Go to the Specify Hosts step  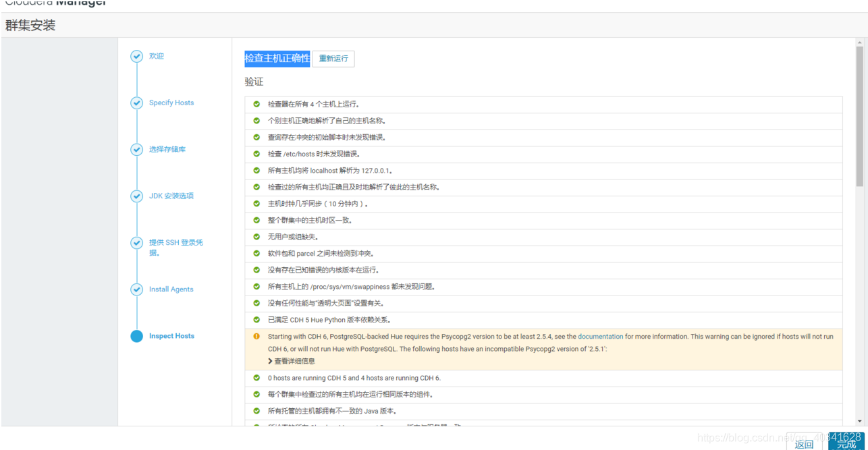[x=171, y=103]
